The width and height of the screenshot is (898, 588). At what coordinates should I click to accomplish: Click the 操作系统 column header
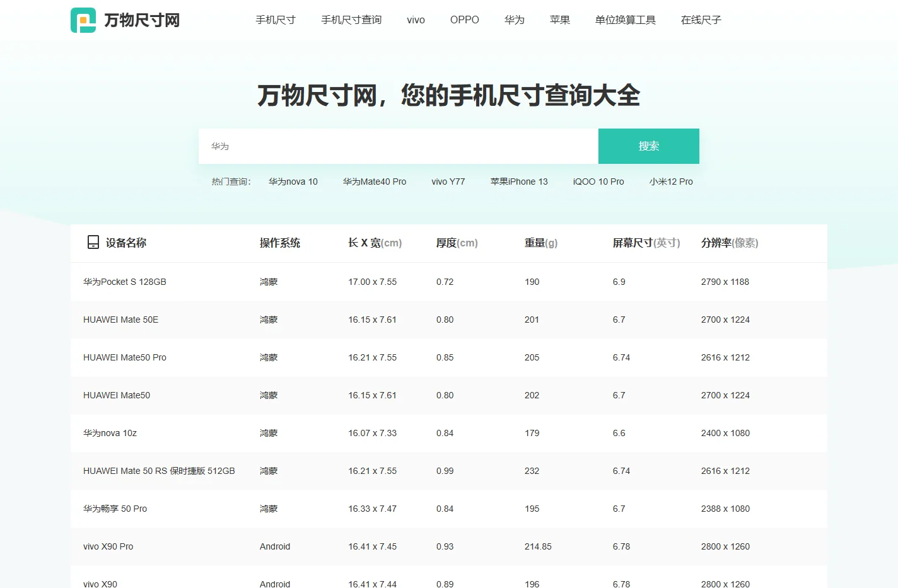280,243
